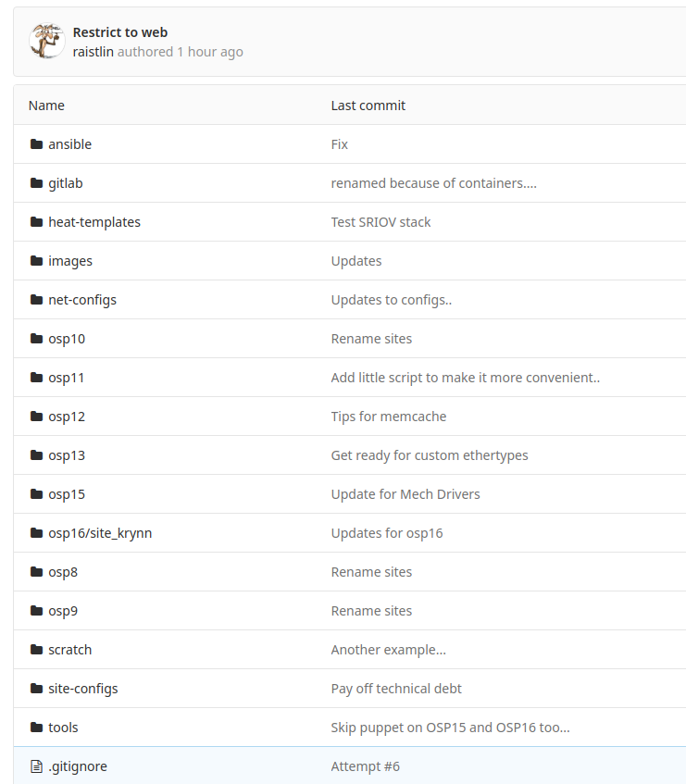Screen dimensions: 686x784
Task: Open the site-configs folder
Action: coord(83,689)
